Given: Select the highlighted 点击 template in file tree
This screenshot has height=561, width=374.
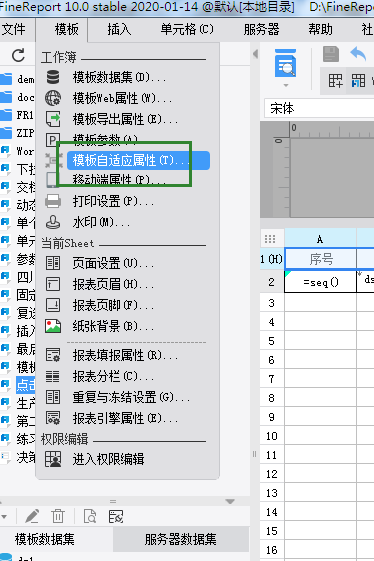Looking at the screenshot, I should pyautogui.click(x=25, y=385).
